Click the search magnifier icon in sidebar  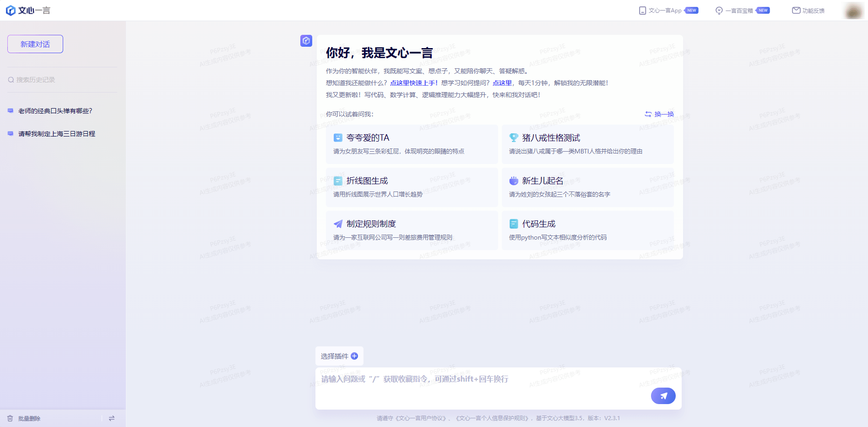[x=11, y=80]
